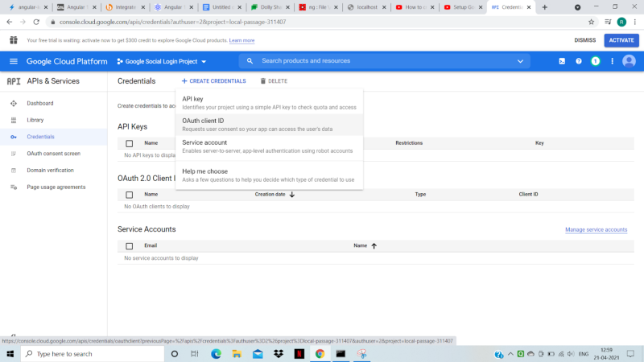This screenshot has height=362, width=644.
Task: Select all Service Accounts checkbox
Action: coord(130,246)
